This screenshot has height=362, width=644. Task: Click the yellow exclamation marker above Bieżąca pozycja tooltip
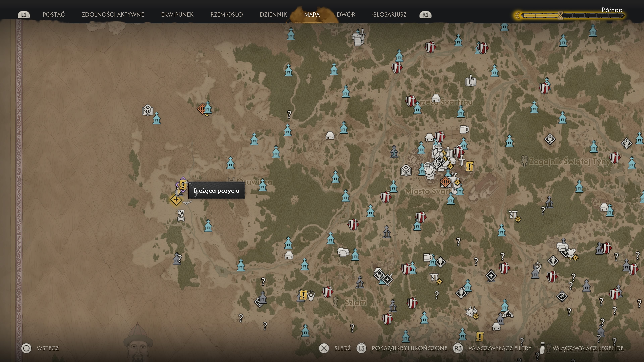coord(183,185)
